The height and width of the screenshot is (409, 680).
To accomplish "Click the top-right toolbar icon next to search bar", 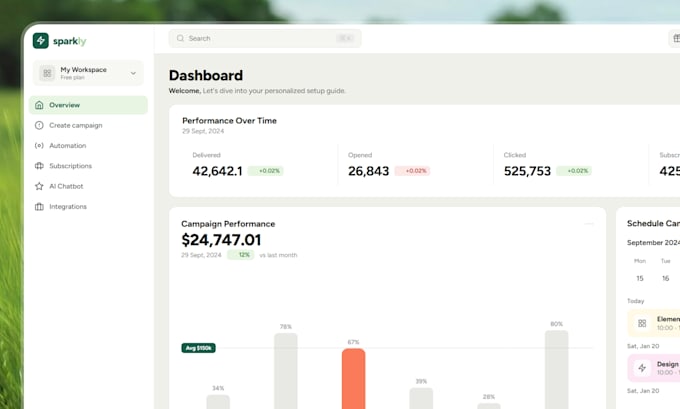I will coord(675,39).
